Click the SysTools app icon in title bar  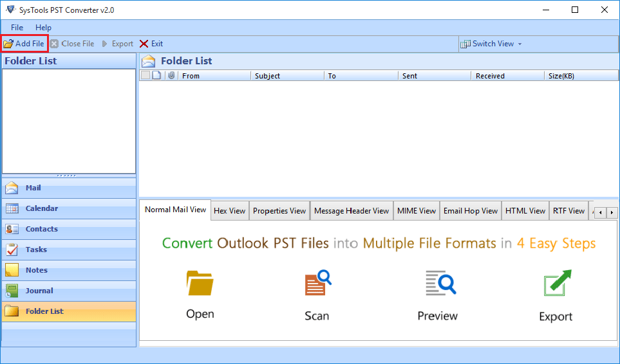11,10
